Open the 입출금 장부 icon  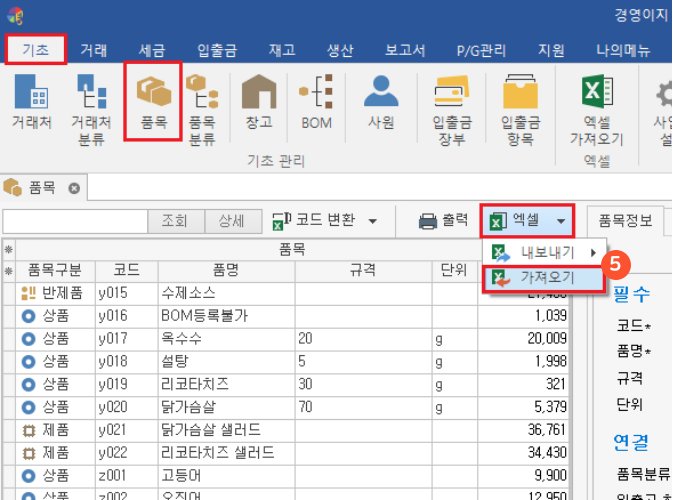click(x=452, y=108)
